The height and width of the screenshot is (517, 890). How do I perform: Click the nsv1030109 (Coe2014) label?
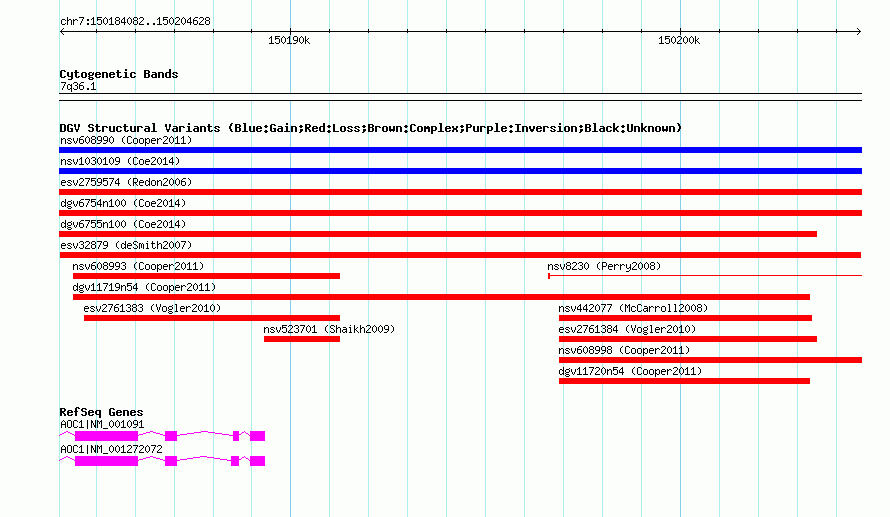point(120,161)
